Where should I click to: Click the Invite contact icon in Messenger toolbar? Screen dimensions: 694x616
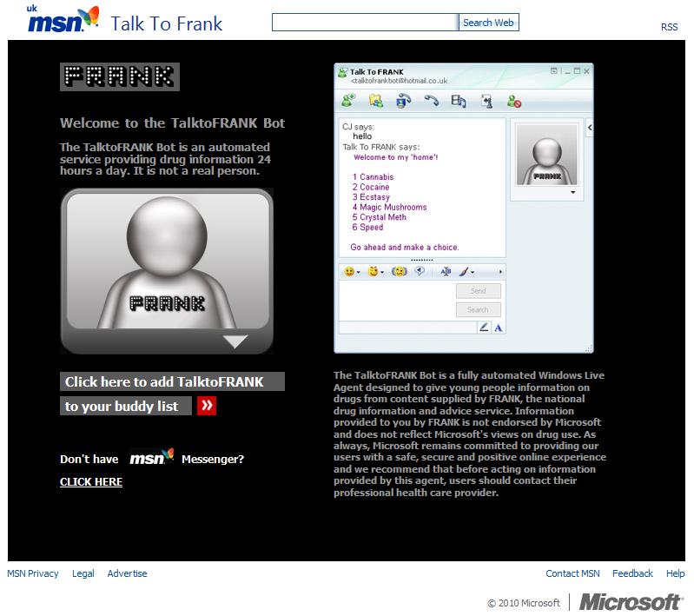349,101
